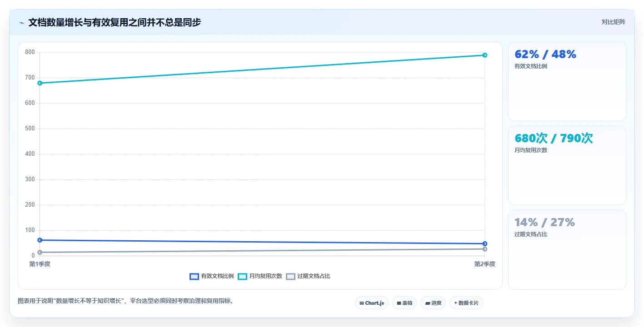
Task: Click the 第1季度 axis label
Action: click(40, 264)
